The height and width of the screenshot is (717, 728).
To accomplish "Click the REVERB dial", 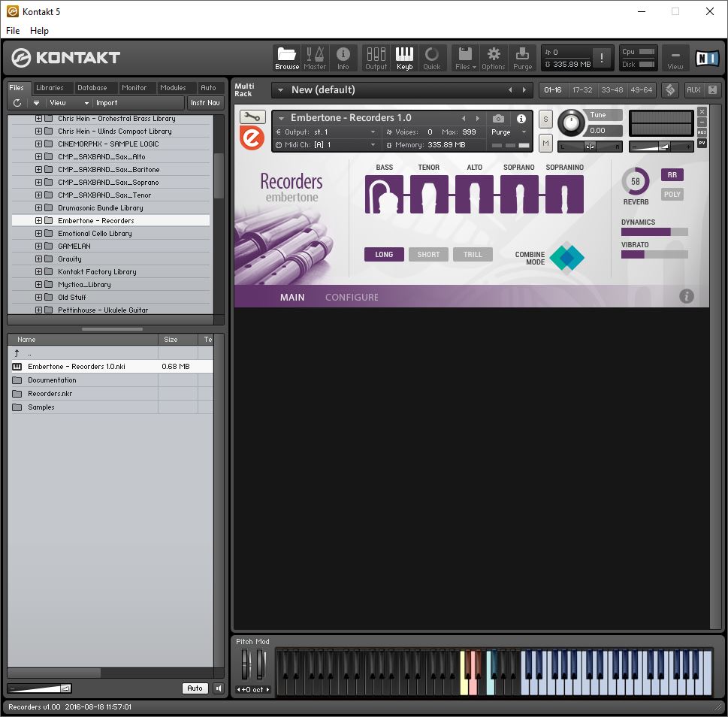I will click(635, 182).
